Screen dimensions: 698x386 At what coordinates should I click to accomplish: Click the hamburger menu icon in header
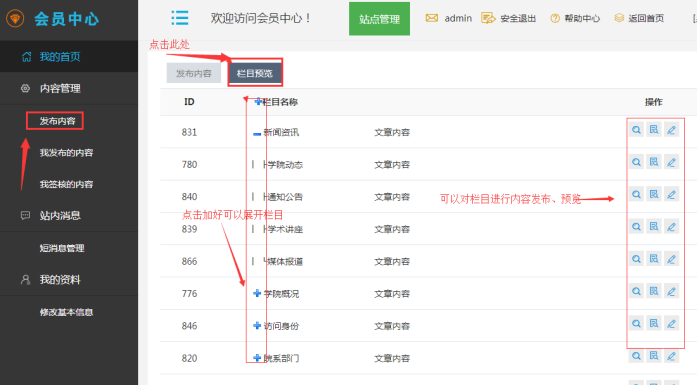point(180,18)
